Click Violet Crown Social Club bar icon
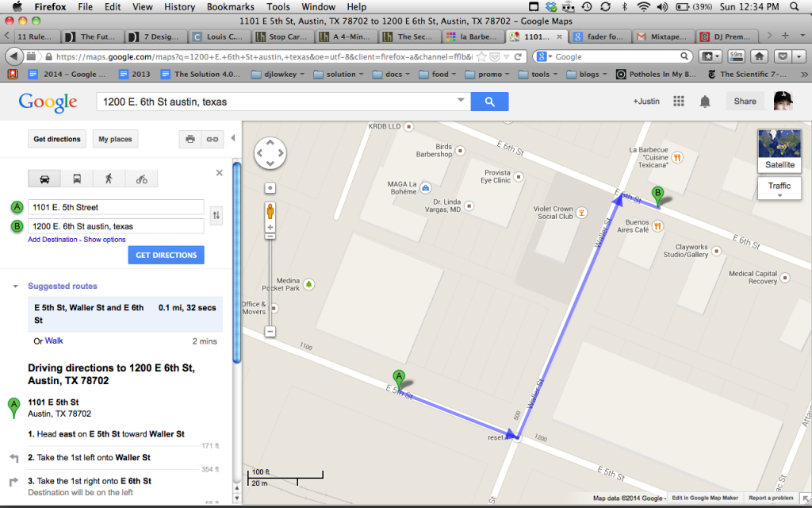The image size is (812, 508). (581, 213)
